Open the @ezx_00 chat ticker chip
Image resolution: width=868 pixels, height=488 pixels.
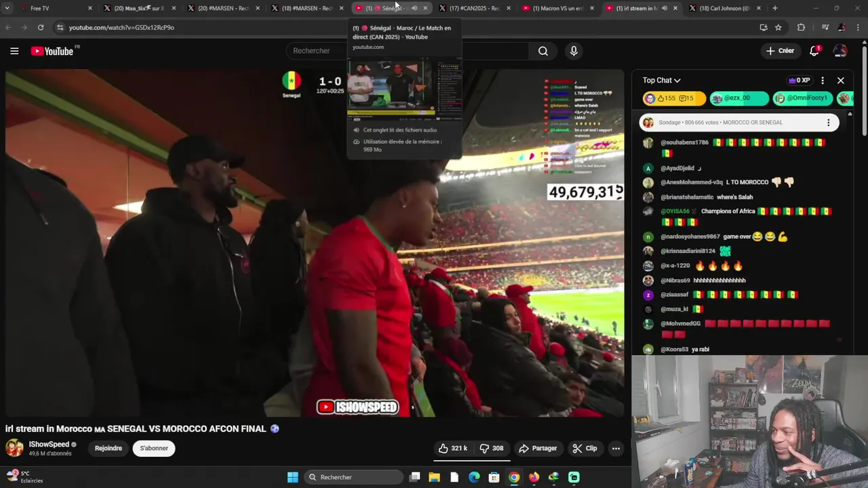coord(739,98)
